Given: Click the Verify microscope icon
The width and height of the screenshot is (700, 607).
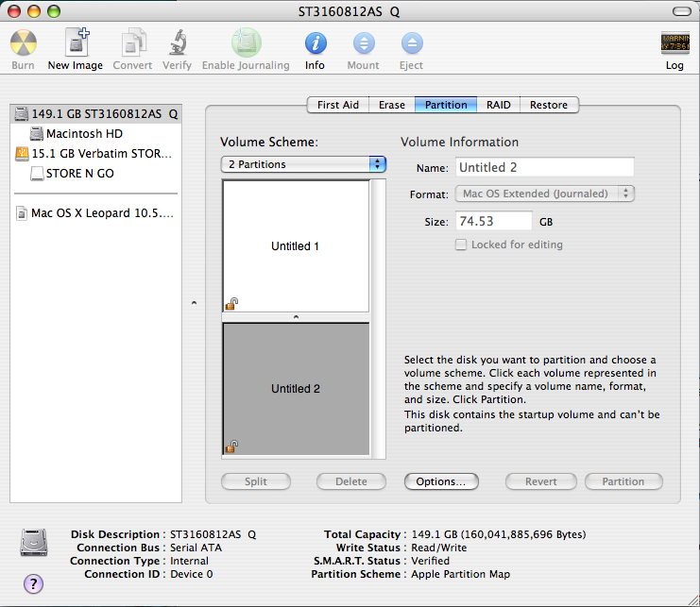Looking at the screenshot, I should click(178, 42).
